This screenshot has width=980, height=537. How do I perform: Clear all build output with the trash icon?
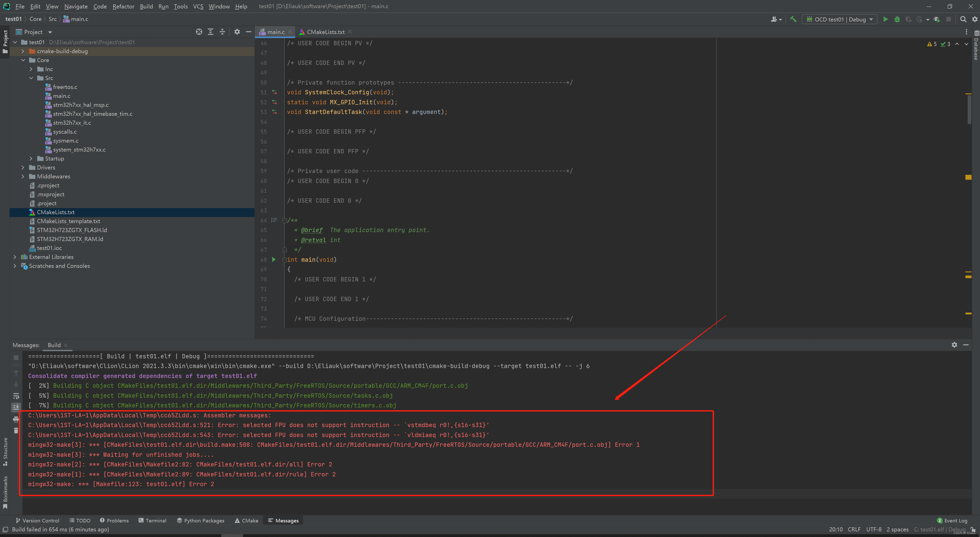coord(16,430)
